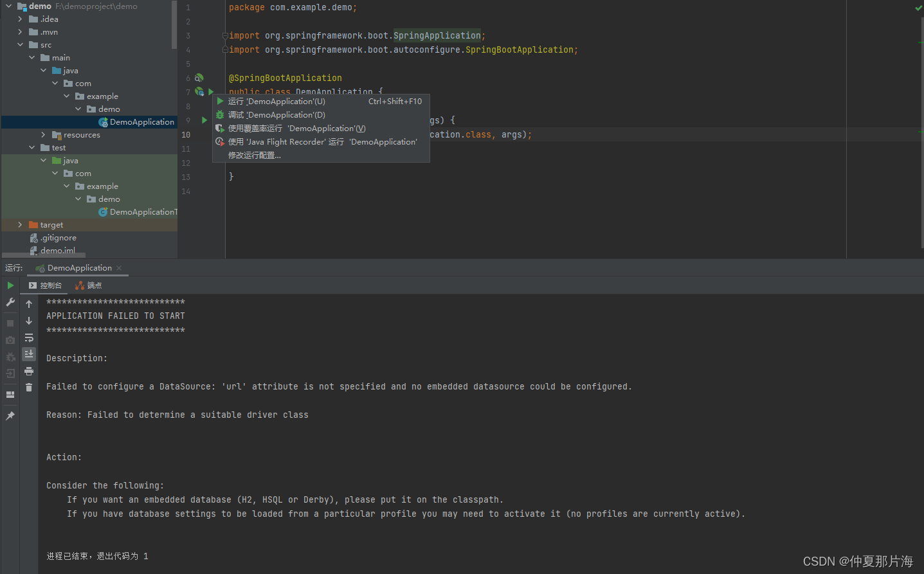Choose 调试 'DemoApplication'(D) menu entry
Viewport: 924px width, 574px height.
tap(321, 115)
